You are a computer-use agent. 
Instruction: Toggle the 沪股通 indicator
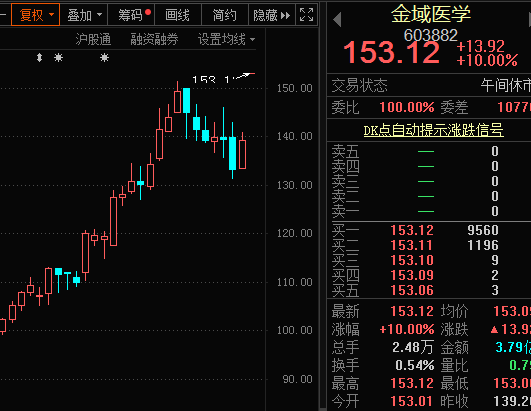tap(93, 40)
